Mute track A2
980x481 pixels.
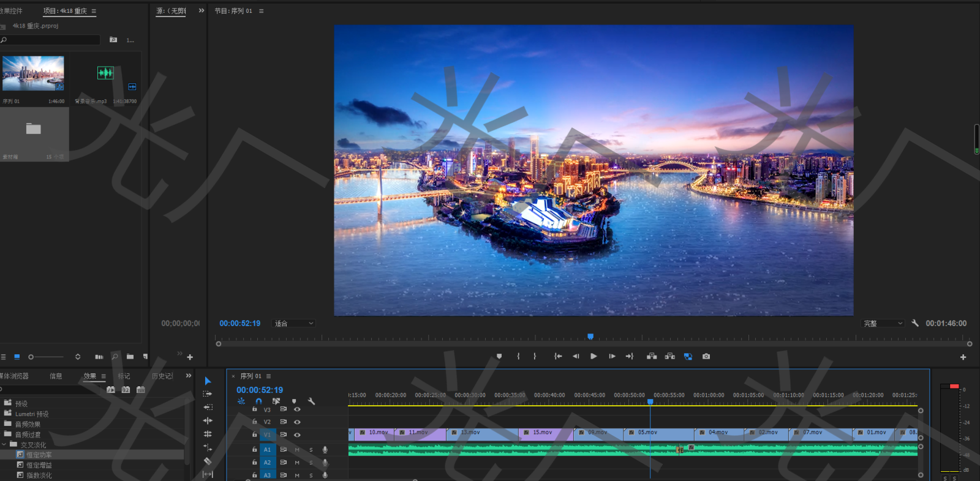point(297,463)
